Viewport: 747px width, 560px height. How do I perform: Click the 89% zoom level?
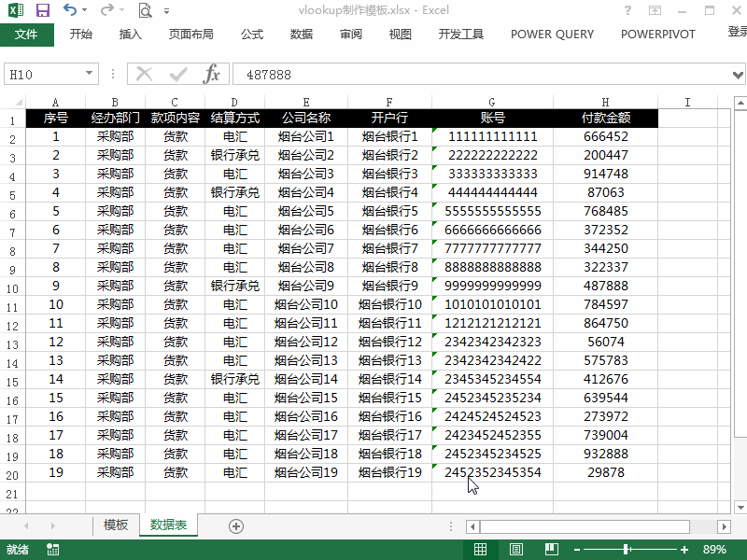pyautogui.click(x=714, y=550)
